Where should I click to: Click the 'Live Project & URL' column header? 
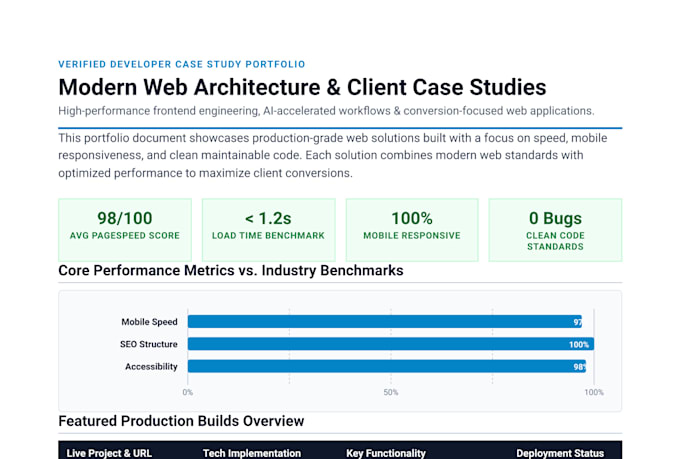click(x=109, y=453)
